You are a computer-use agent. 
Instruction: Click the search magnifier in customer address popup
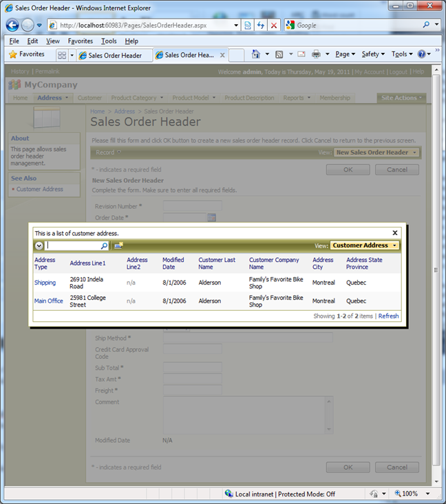click(105, 245)
